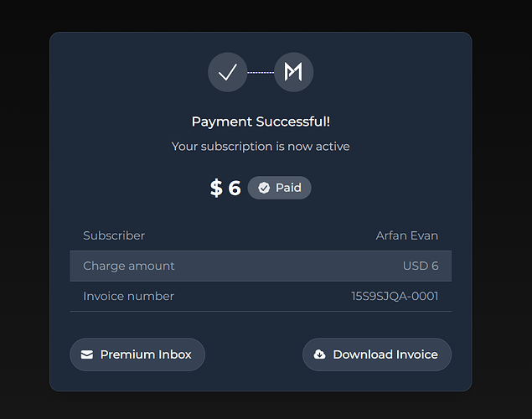Viewport: 532px width, 419px height.
Task: Click the M brand logo circle
Action: click(293, 72)
